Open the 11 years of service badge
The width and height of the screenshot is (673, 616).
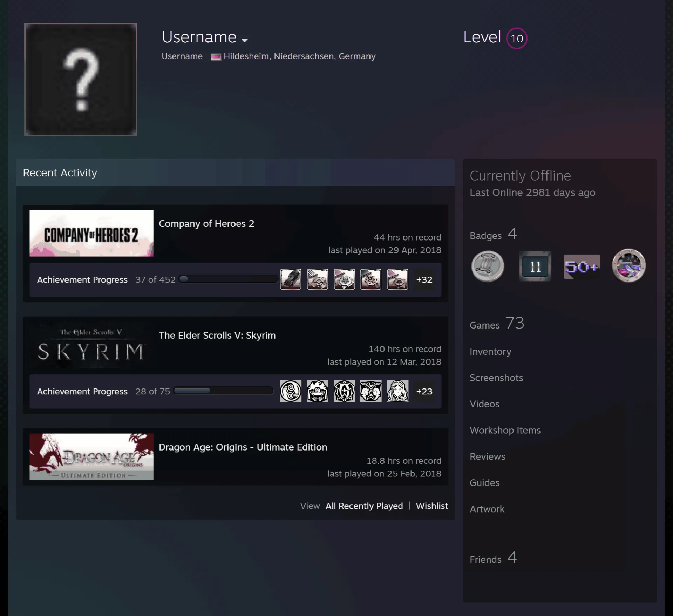535,266
